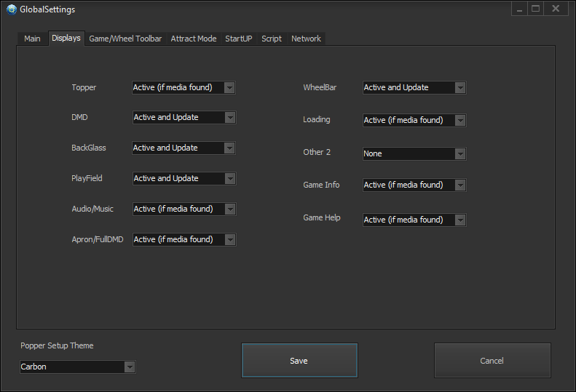Click the Topper label
Image resolution: width=576 pixels, height=392 pixels.
point(84,88)
